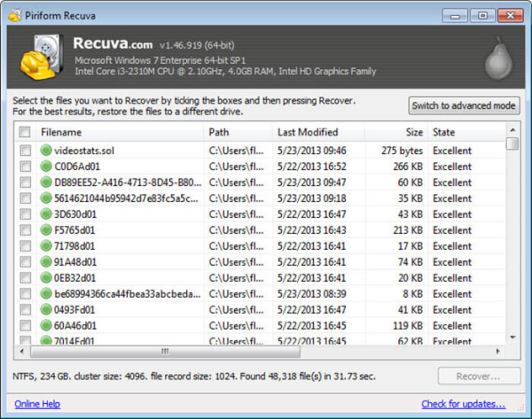
Task: Enable the checkbox for 0493Fd01
Action: click(26, 310)
